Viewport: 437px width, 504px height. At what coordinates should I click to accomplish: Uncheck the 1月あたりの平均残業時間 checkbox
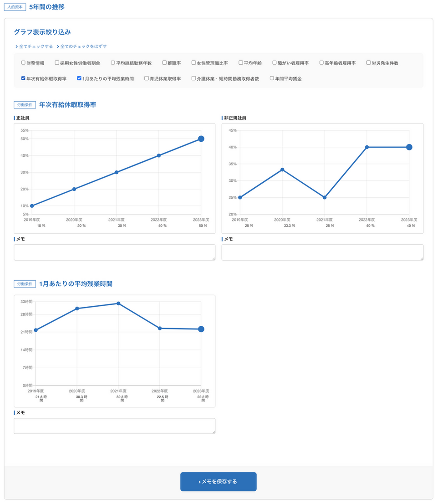coord(79,78)
